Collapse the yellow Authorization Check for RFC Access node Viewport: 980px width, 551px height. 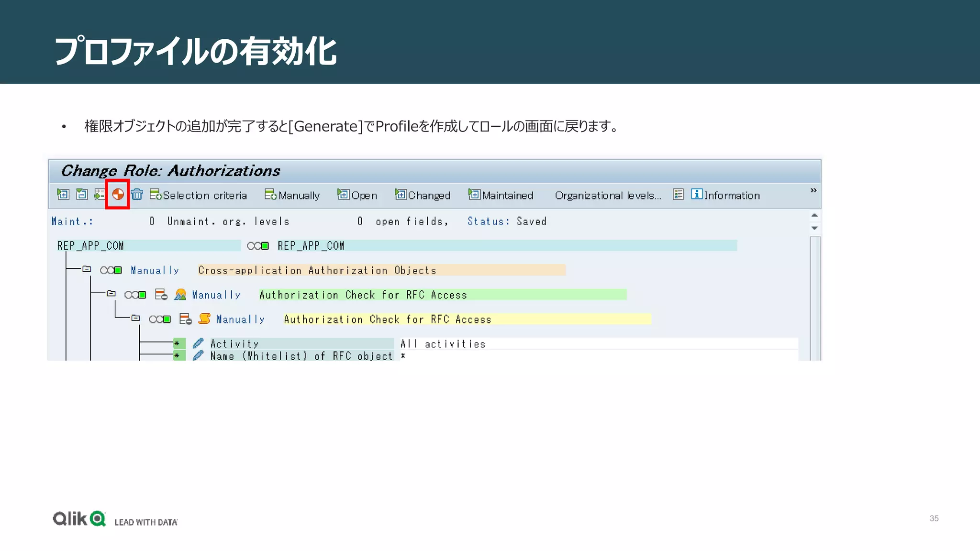coord(136,318)
